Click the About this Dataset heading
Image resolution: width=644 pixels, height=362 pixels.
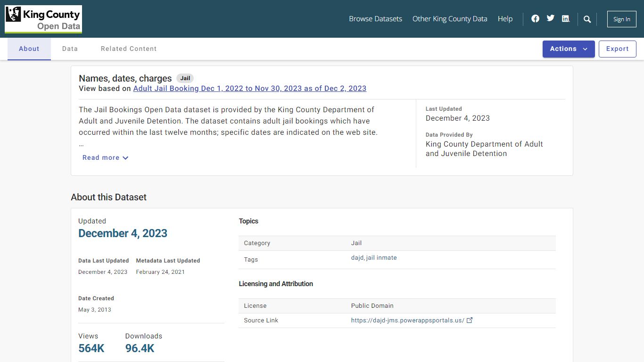tap(109, 197)
